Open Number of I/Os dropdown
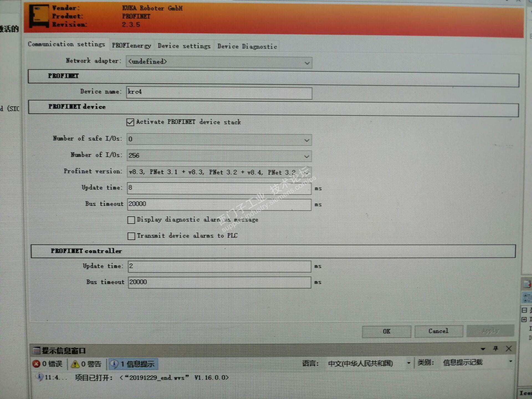532x399 pixels. pyautogui.click(x=306, y=156)
